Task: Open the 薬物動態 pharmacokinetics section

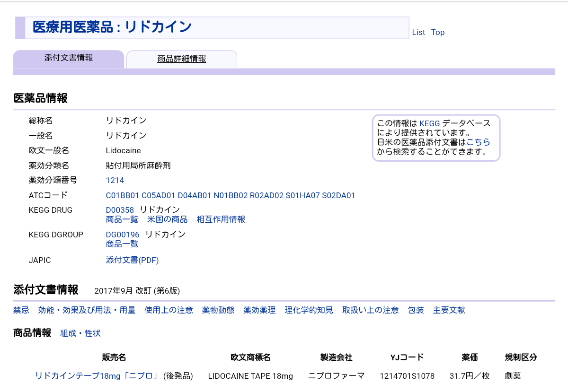Action: [218, 310]
